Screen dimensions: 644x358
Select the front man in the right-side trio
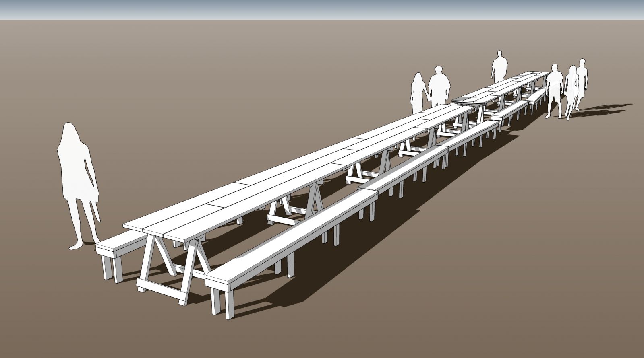coord(555,88)
